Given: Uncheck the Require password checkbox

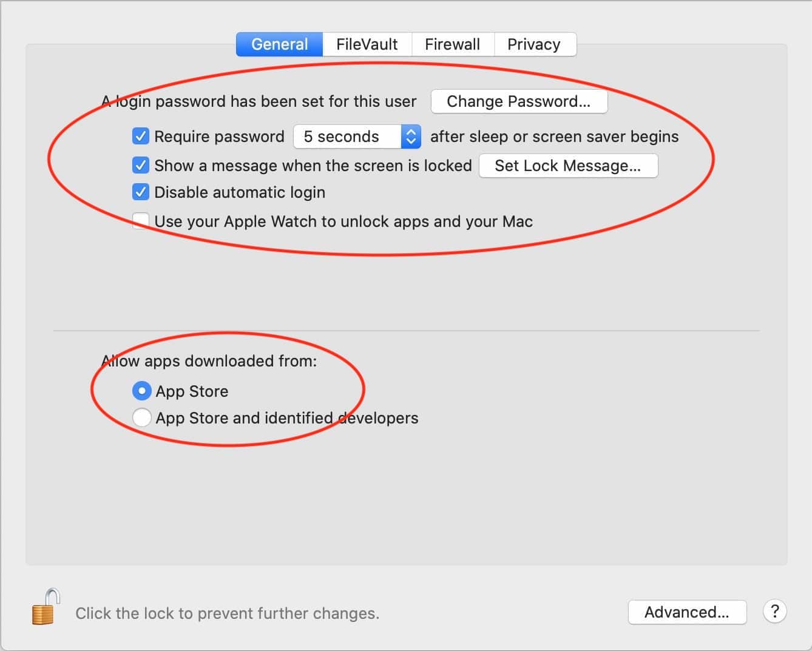Looking at the screenshot, I should click(x=140, y=136).
